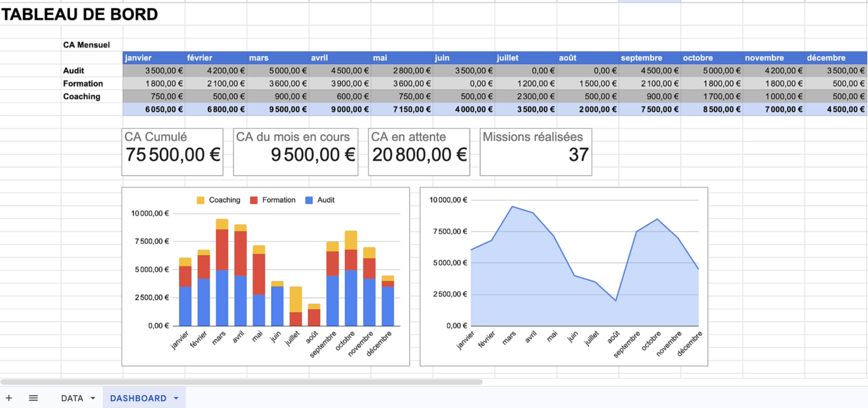Select the CA Cumulé scorecard
868x408 pixels.
click(x=172, y=152)
